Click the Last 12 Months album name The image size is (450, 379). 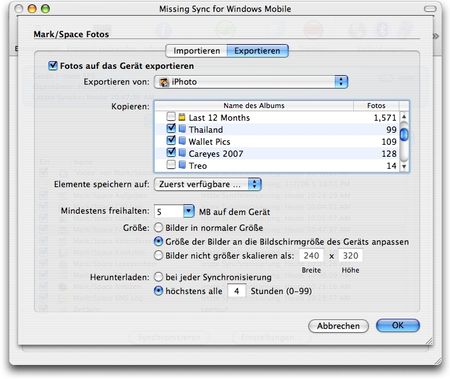219,117
